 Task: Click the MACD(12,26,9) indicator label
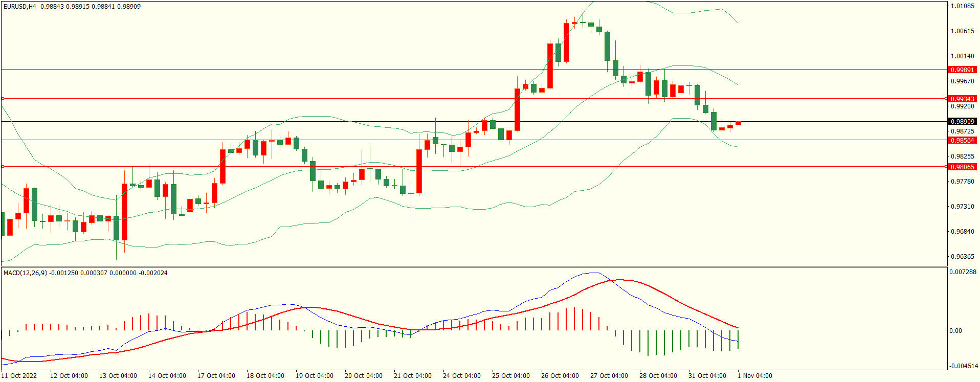tap(25, 273)
